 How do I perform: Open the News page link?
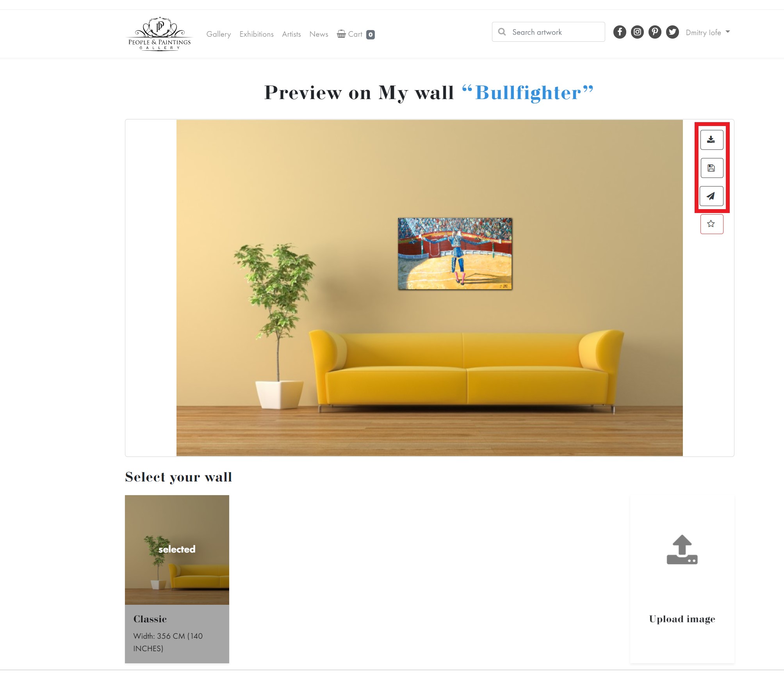point(319,34)
